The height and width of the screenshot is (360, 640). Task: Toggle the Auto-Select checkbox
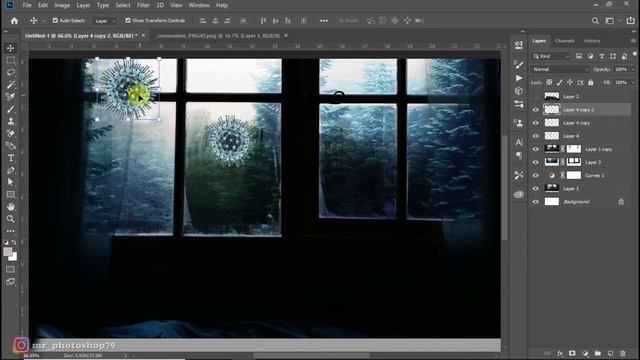pos(55,20)
